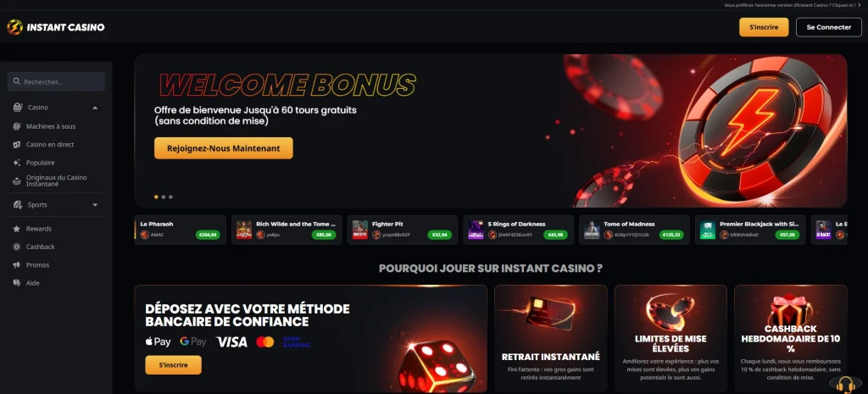This screenshot has width=868, height=394.
Task: Open the headset live support chat icon
Action: click(x=845, y=384)
